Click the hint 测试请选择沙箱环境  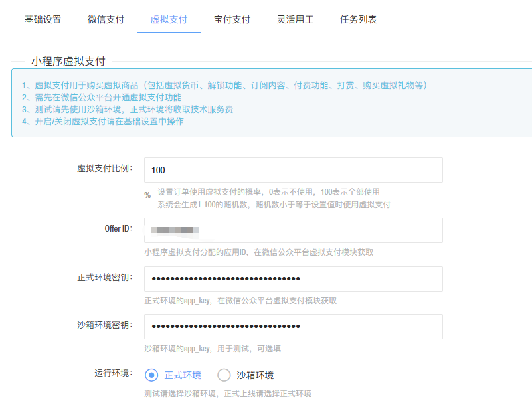coord(228,394)
